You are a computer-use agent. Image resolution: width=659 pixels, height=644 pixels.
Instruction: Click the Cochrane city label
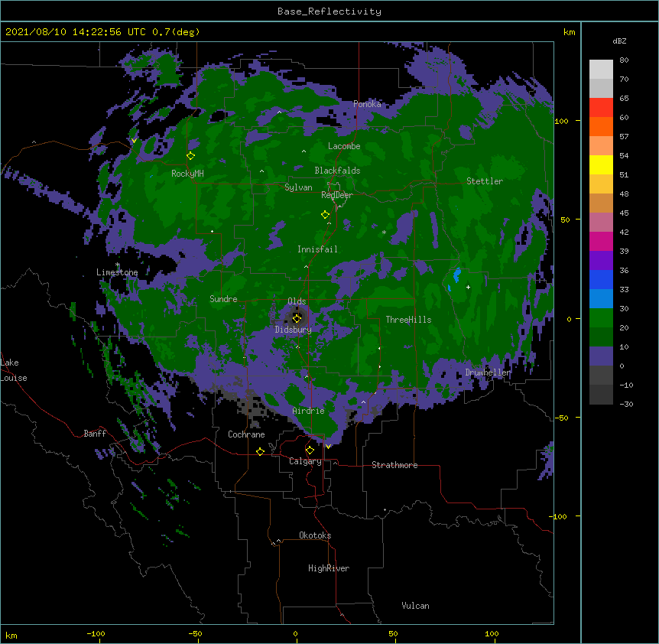(x=246, y=434)
